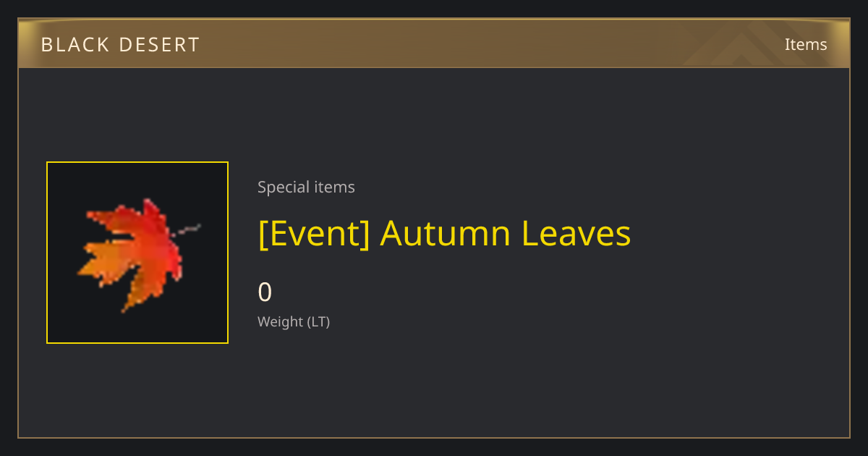Click the Autumn Leaves maple leaf icon
The width and height of the screenshot is (868, 456).
click(137, 255)
